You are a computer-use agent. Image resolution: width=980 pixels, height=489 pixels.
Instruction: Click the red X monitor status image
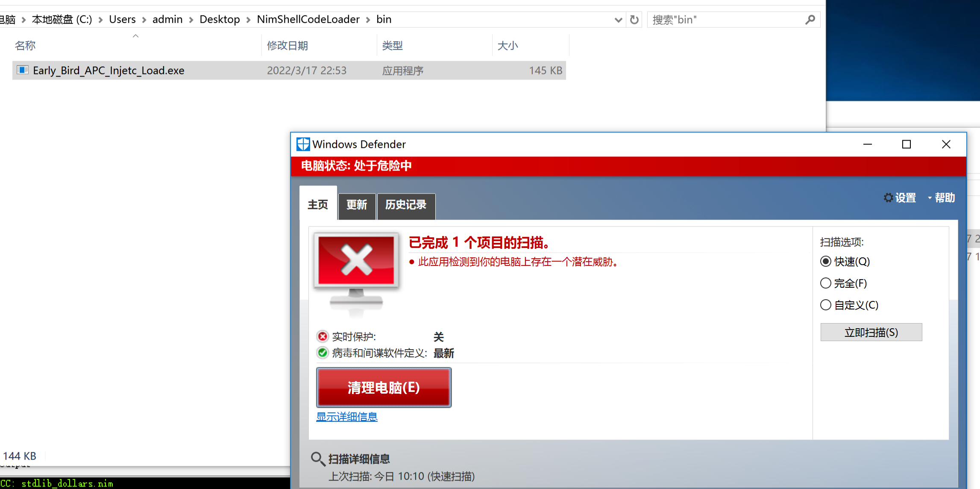(356, 274)
